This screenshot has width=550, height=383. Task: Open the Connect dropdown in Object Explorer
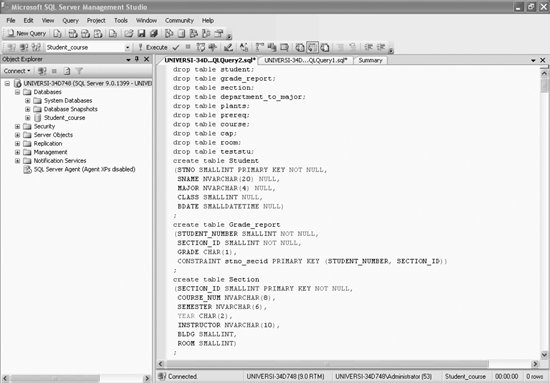(17, 71)
